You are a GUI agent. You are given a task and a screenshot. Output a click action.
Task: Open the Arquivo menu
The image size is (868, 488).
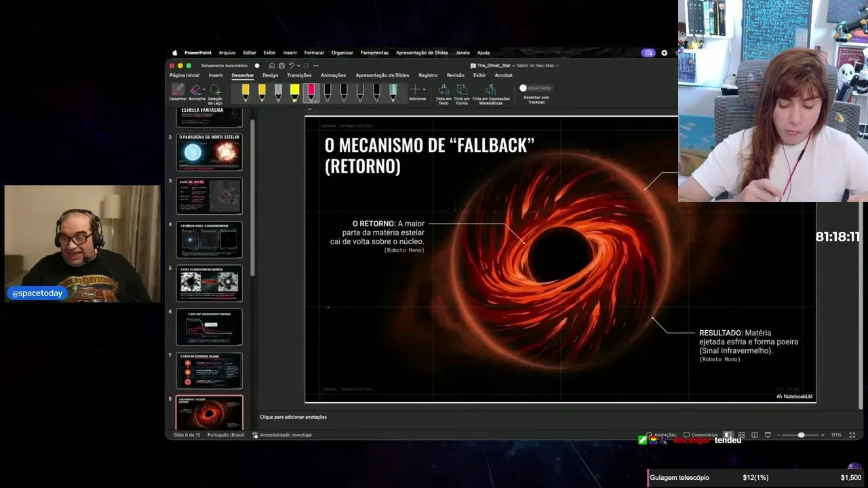pos(227,52)
